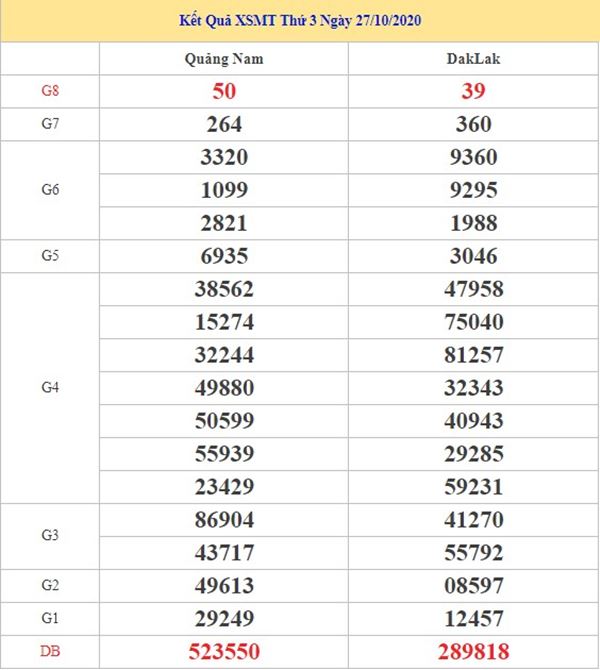Select the G7 result 360
This screenshot has height=670, width=600.
[473, 124]
